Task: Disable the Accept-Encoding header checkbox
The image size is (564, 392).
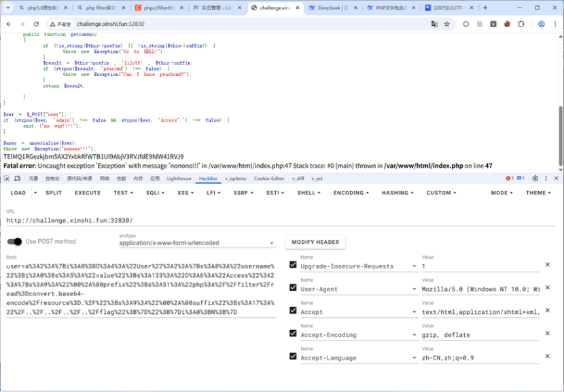Action: (x=293, y=334)
